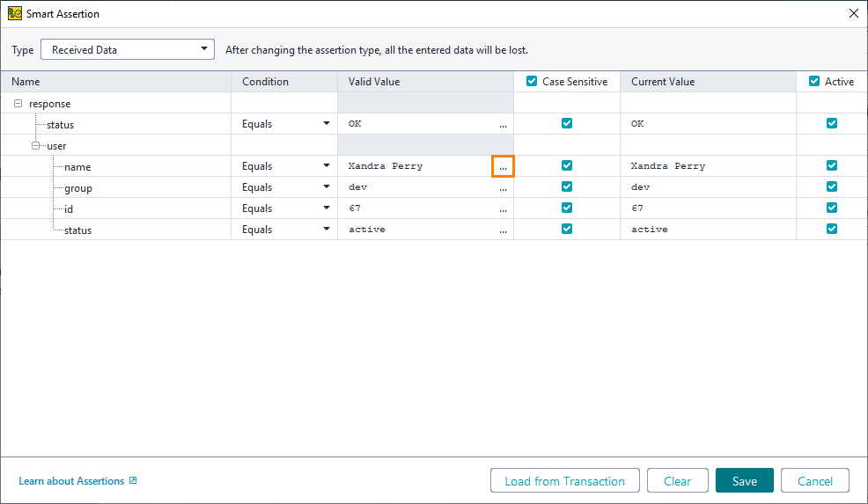Viewport: 868px width, 504px height.
Task: Toggle Case Sensitive header checkbox
Action: click(532, 81)
